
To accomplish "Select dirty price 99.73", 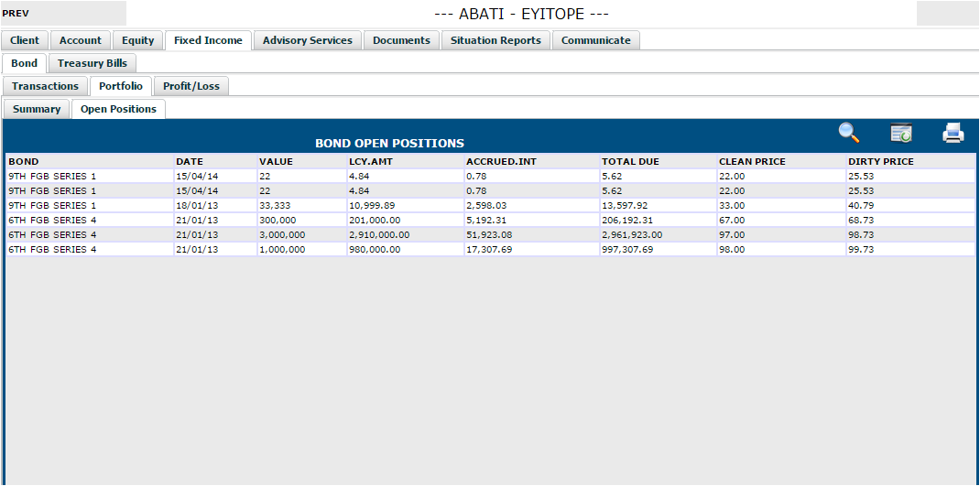I will (x=910, y=249).
